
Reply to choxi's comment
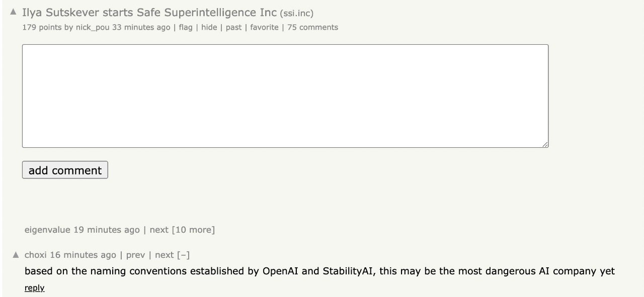[x=34, y=288]
